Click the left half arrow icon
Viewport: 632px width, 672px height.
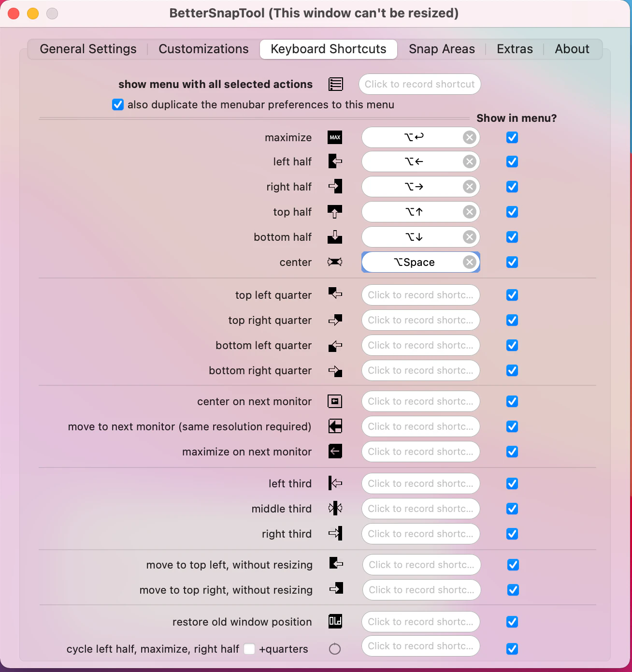[x=335, y=161]
